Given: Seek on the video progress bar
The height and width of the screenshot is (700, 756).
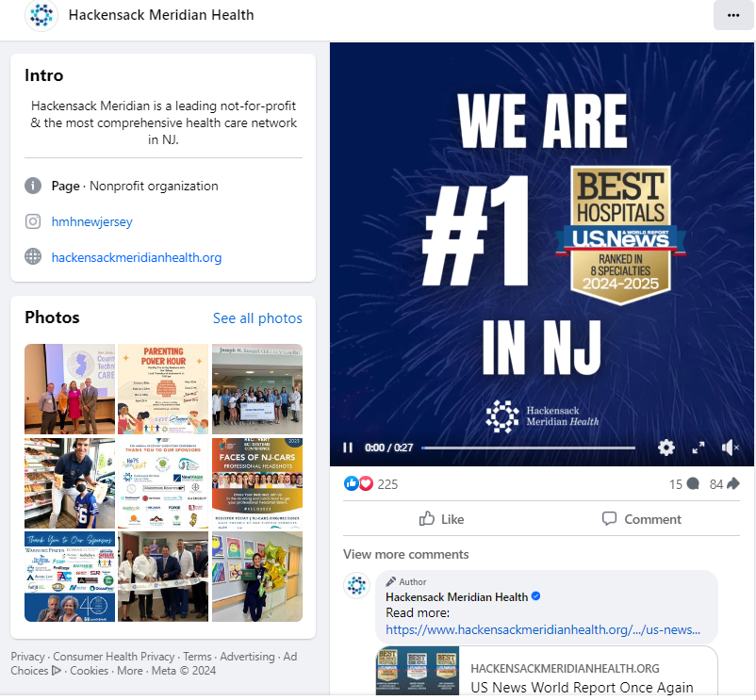Looking at the screenshot, I should (x=528, y=448).
